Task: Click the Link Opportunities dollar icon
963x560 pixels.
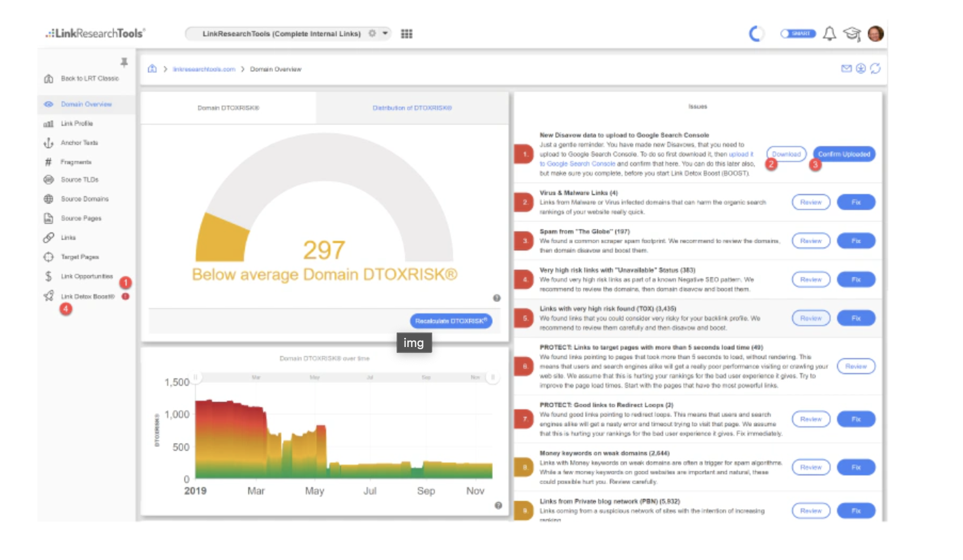Action: click(x=49, y=276)
